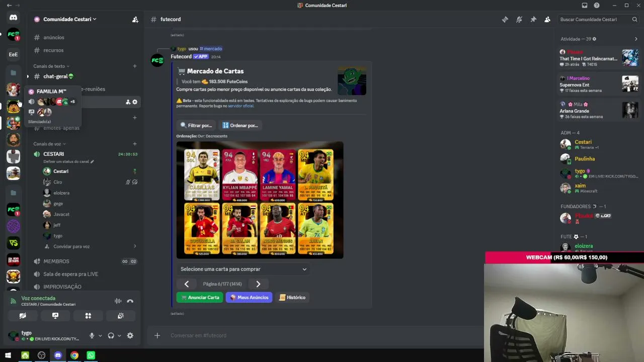Open Discord direct messages home icon
Image resolution: width=644 pixels, height=362 pixels.
13,18
